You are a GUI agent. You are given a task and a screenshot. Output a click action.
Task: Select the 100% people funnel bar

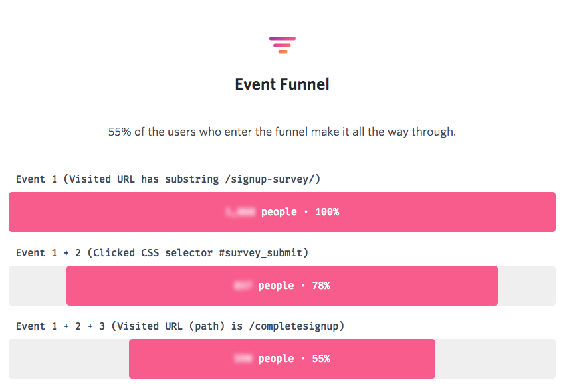tap(282, 212)
